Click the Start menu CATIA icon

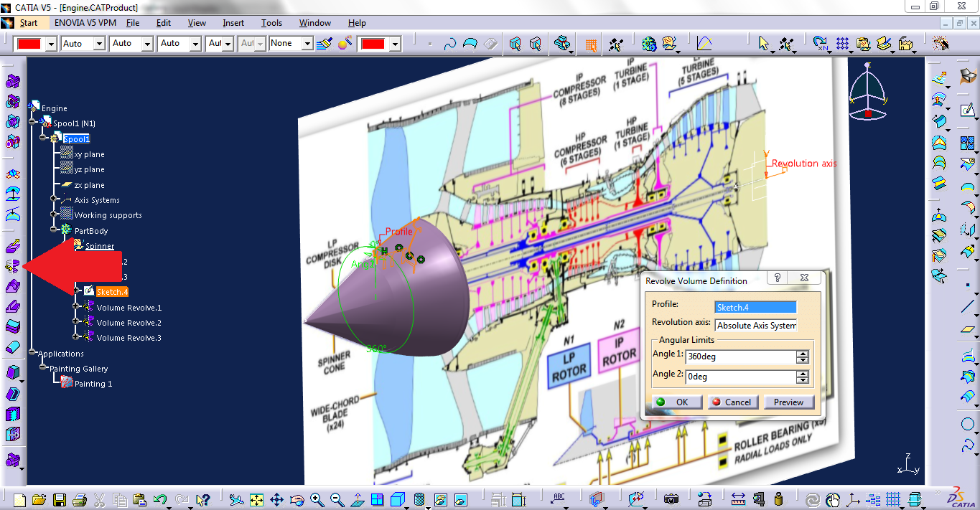pos(8,23)
